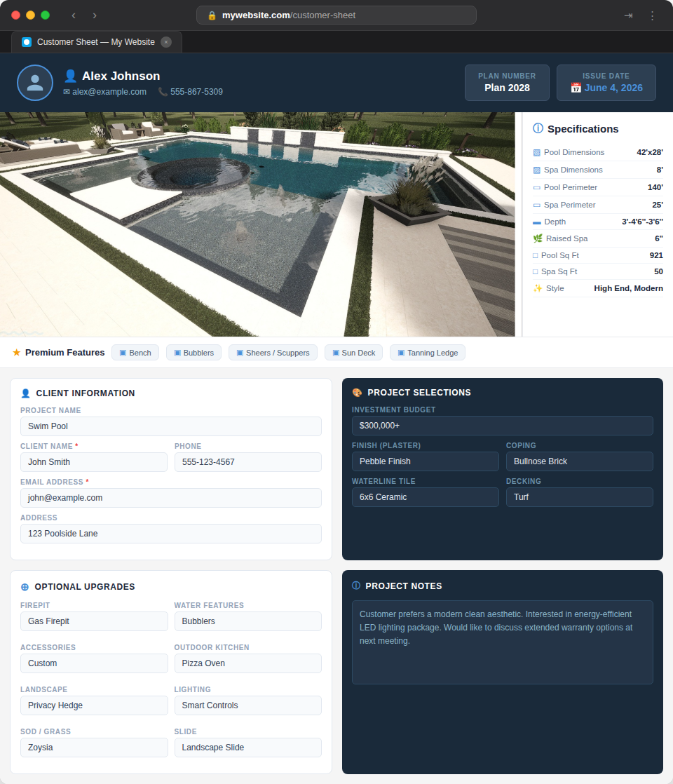This screenshot has height=784, width=673.
Task: Click the 555-867-5309 phone number text
Action: [196, 91]
